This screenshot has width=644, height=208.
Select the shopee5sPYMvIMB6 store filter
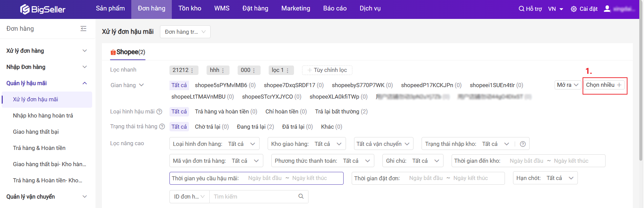pos(225,85)
